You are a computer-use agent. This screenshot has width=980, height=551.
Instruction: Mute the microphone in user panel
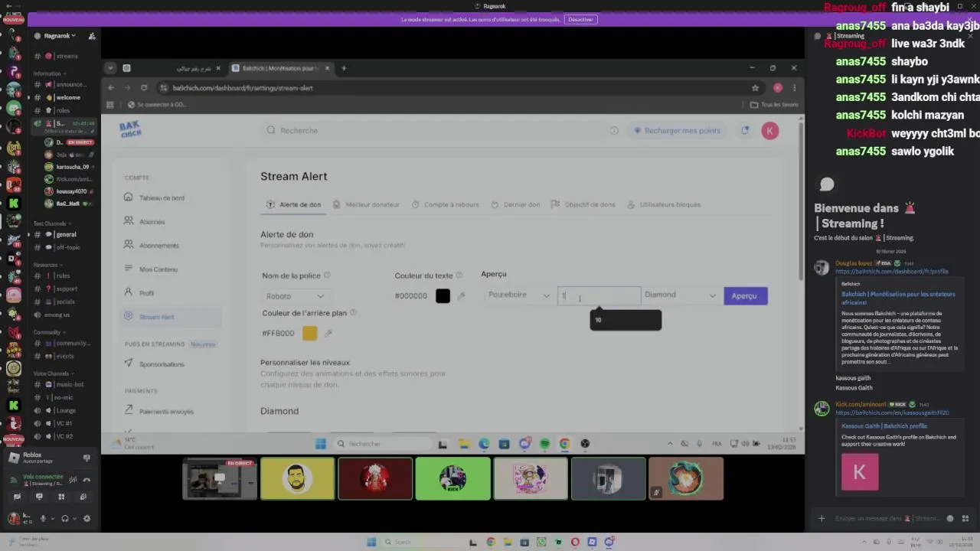(43, 518)
